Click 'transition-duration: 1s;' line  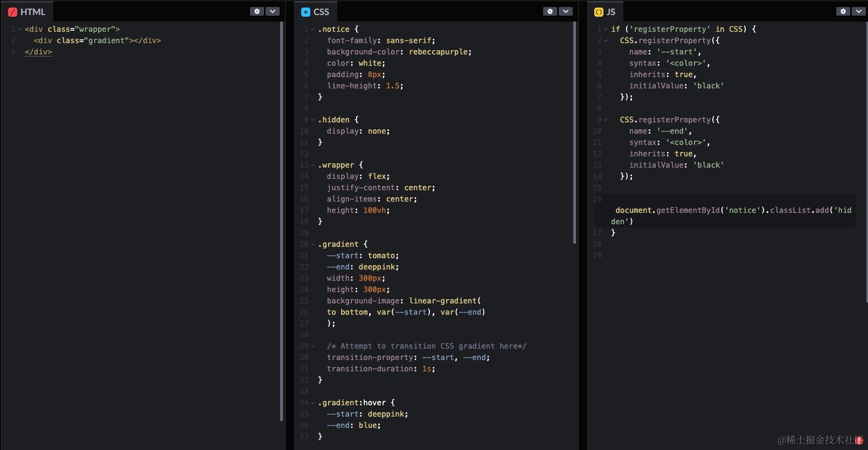(381, 369)
